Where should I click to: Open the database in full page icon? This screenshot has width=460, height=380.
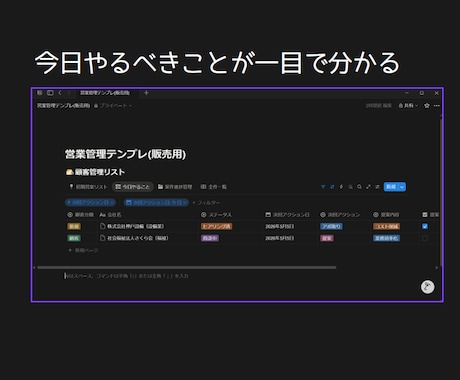click(x=368, y=187)
